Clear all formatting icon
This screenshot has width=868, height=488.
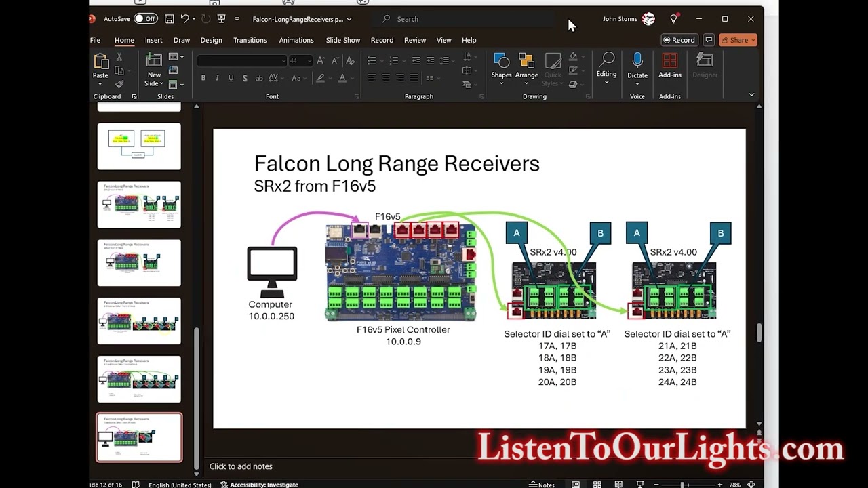click(351, 61)
